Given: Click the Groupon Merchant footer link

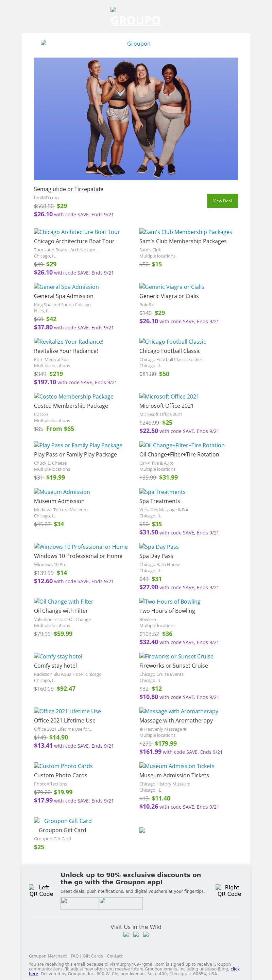Looking at the screenshot, I should click(48, 956).
